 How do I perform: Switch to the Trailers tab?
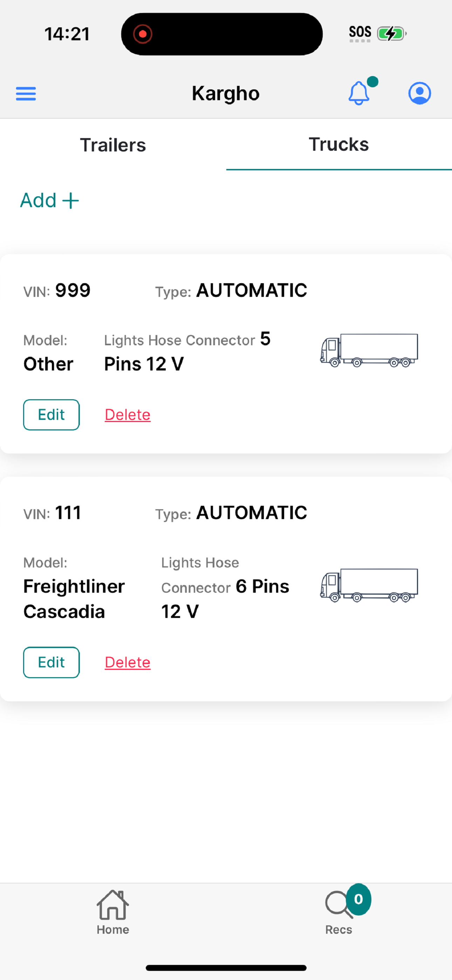113,145
